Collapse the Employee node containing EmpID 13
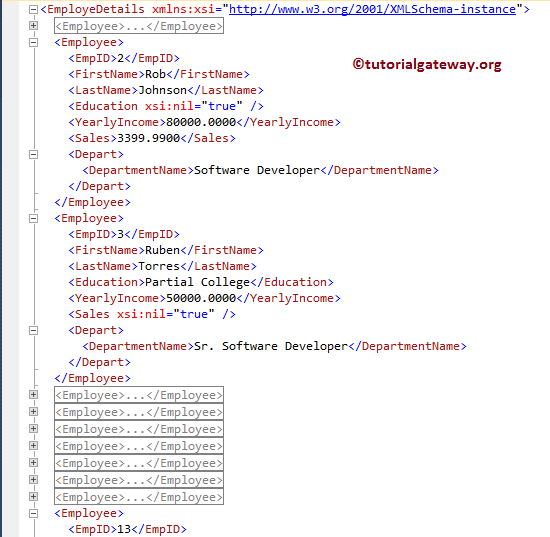 tap(33, 513)
